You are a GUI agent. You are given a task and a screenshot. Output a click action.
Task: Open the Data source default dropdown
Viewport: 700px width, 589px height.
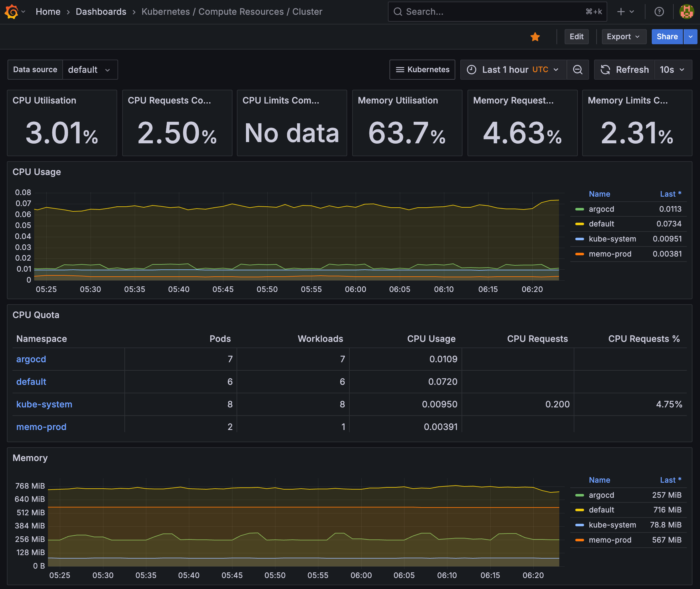89,69
